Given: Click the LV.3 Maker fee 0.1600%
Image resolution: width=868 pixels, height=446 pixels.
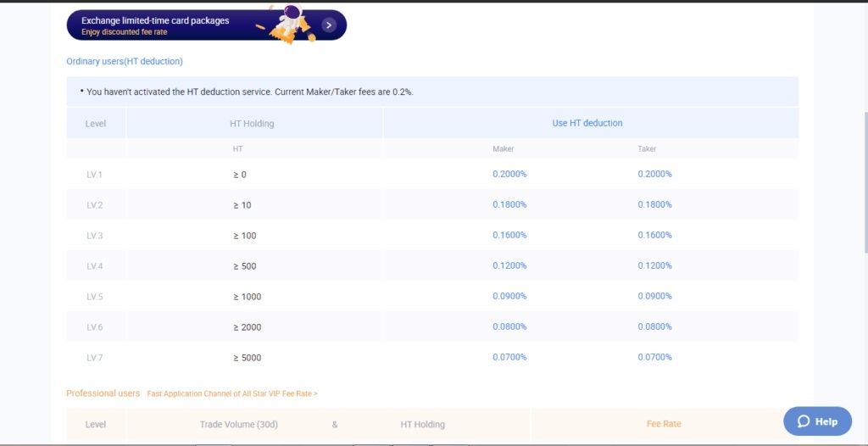Looking at the screenshot, I should (509, 235).
